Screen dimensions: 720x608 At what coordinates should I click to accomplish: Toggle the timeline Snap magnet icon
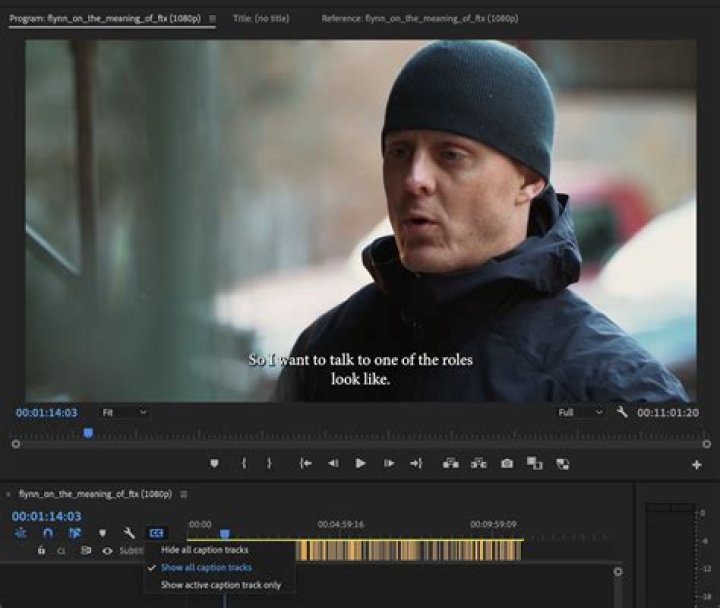(47, 533)
